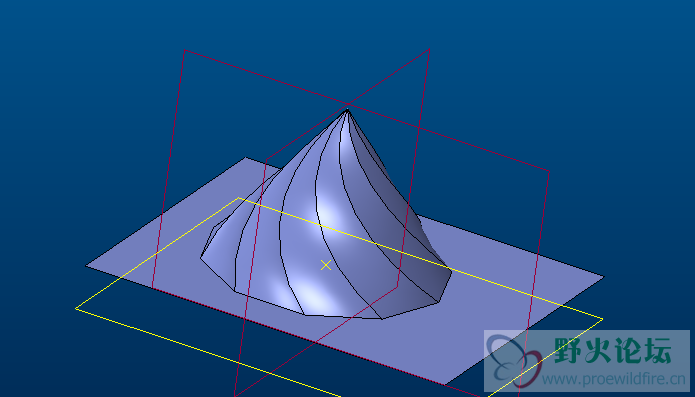The height and width of the screenshot is (397, 695).
Task: Pick the leftmost corner of the flat base surface
Action: 86,266
